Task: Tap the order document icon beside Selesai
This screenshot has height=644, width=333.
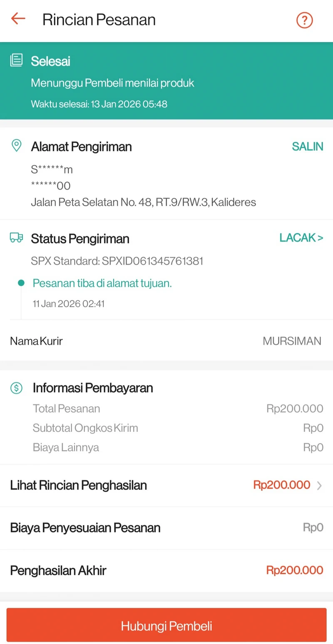Action: (16, 61)
